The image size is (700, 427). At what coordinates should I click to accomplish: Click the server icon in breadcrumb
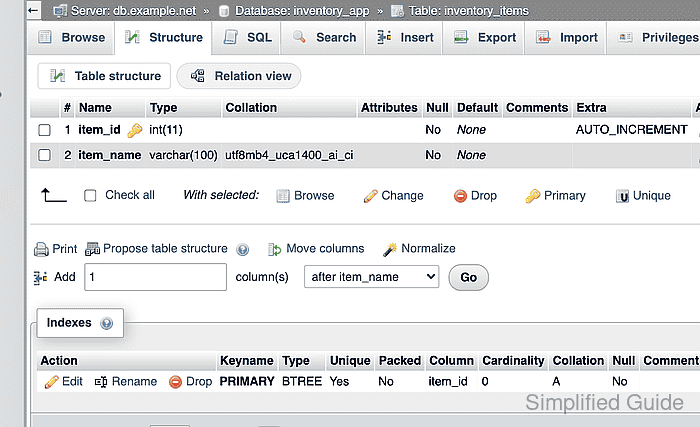(x=59, y=11)
